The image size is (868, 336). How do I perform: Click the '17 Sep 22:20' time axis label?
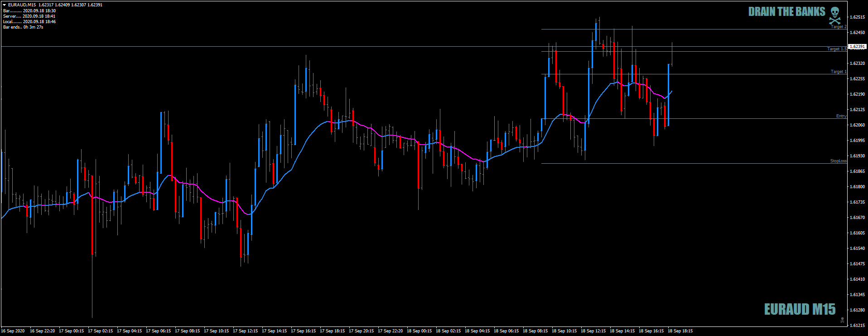click(x=391, y=331)
